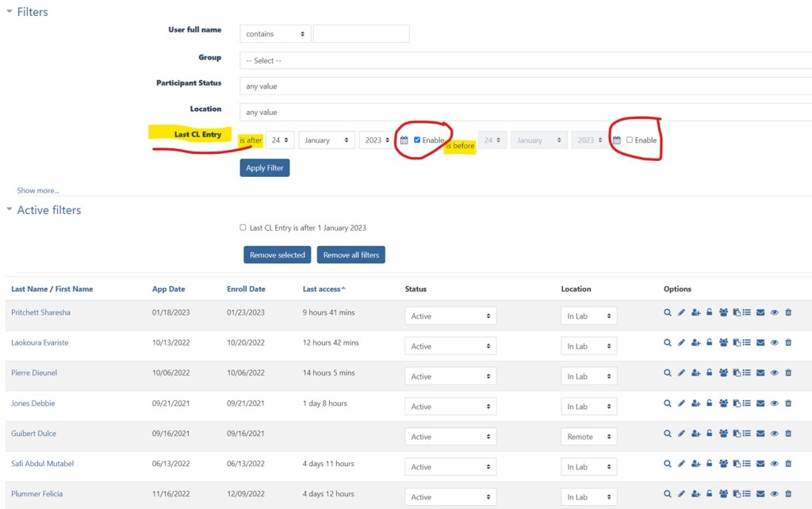Sort the table by Last access column
The image size is (812, 509).
(x=321, y=289)
